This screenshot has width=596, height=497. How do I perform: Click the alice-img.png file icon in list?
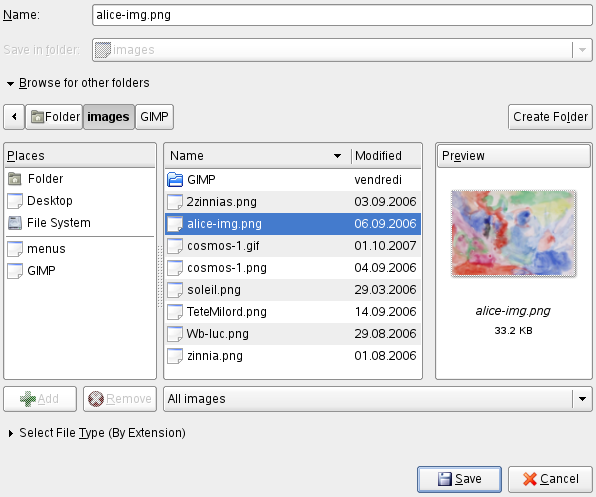[x=175, y=224]
